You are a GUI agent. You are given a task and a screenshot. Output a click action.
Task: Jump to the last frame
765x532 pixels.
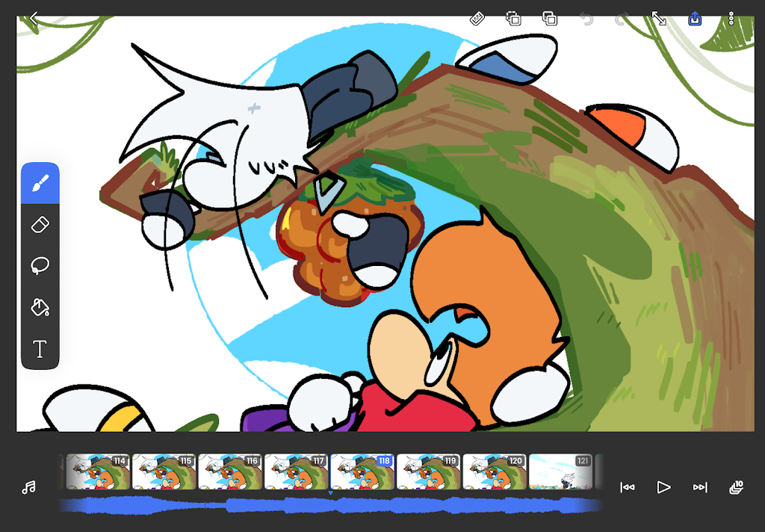click(x=699, y=487)
